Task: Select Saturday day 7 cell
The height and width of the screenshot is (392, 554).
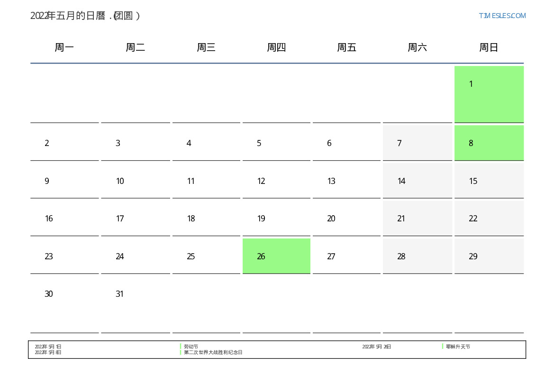Action: click(x=417, y=143)
